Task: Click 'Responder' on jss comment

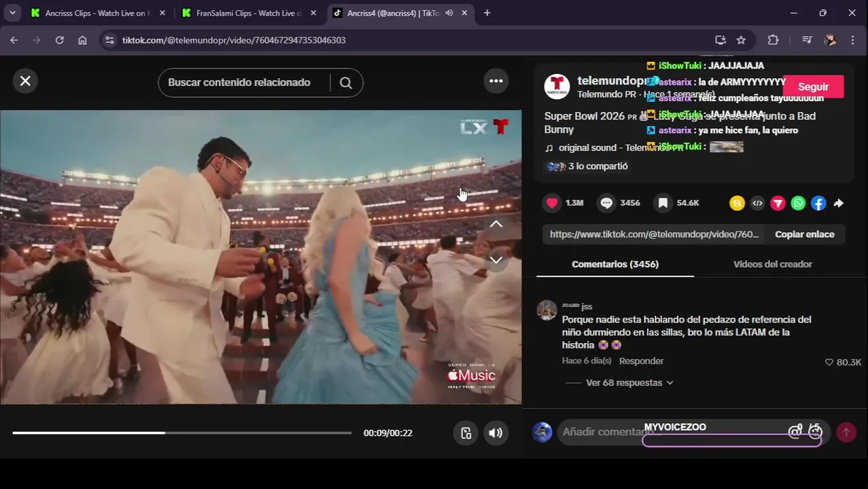Action: click(641, 361)
